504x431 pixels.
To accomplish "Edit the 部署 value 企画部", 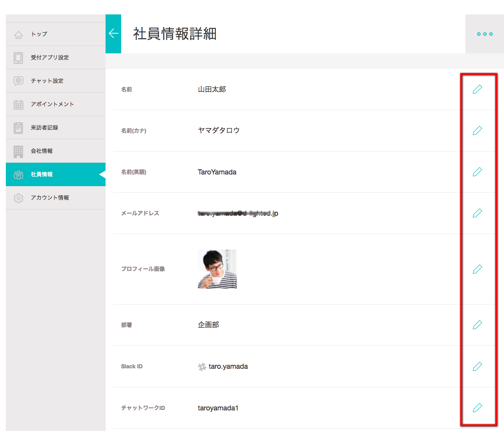I will click(x=477, y=325).
